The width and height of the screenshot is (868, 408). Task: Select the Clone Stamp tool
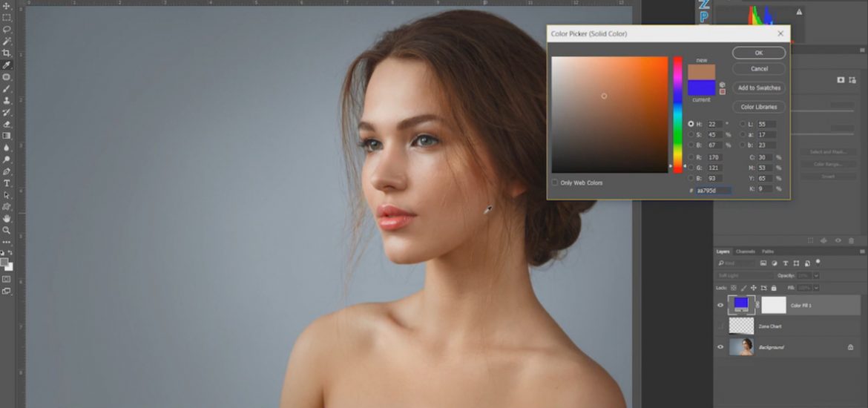tap(7, 101)
